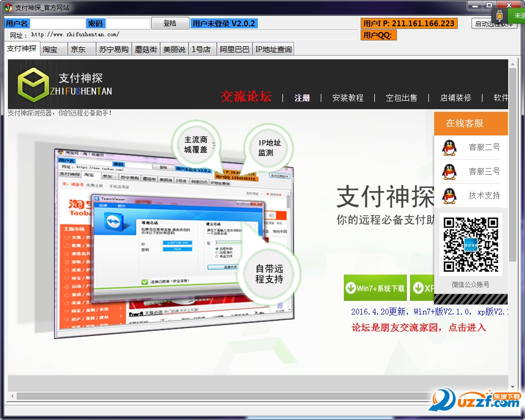Open the 淘宝 tab
Image resolution: width=525 pixels, height=420 pixels.
tap(54, 49)
